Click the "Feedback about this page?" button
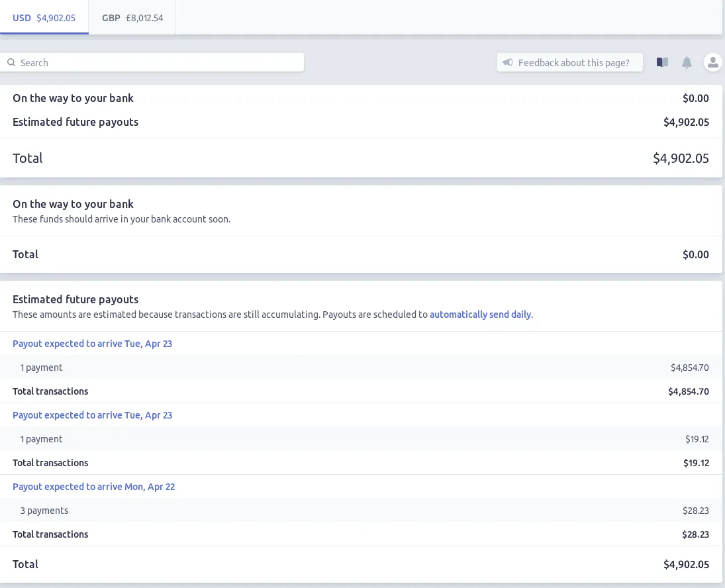Screen dimensions: 725x588 coord(570,63)
